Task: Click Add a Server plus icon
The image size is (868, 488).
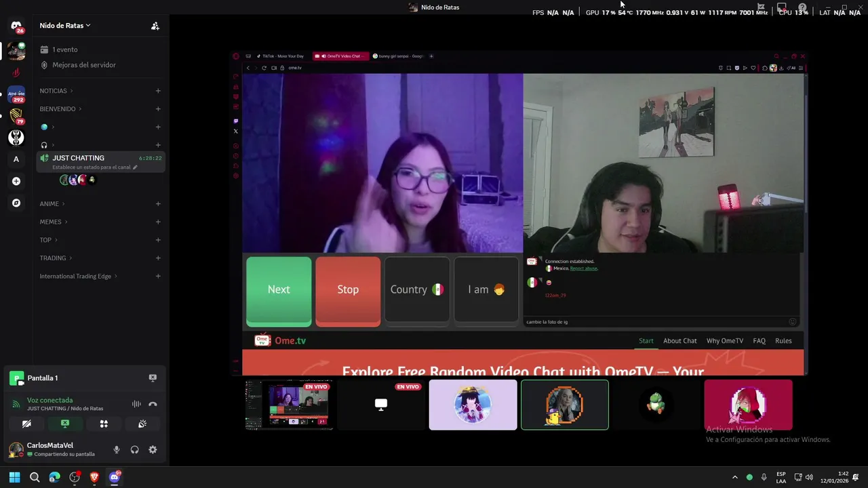Action: click(16, 181)
